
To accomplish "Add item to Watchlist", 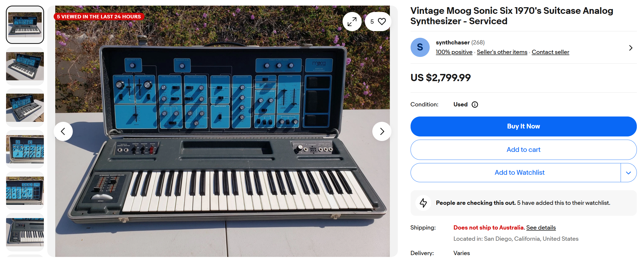I will coord(516,173).
